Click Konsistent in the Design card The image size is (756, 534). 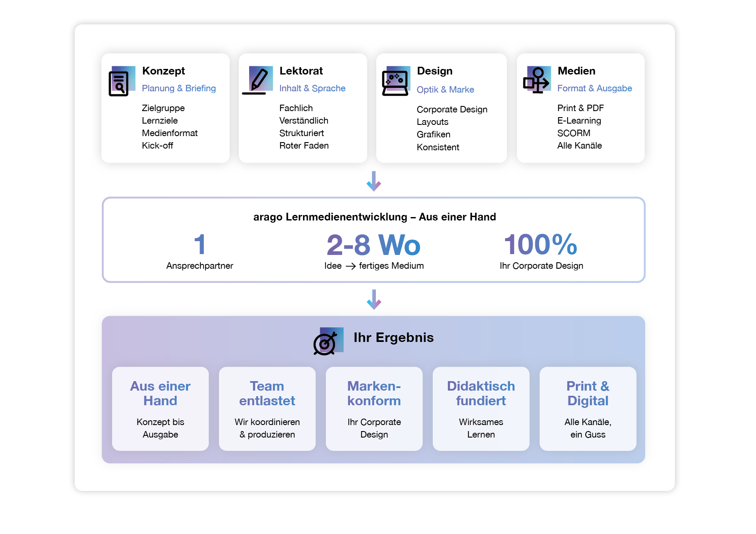(438, 147)
